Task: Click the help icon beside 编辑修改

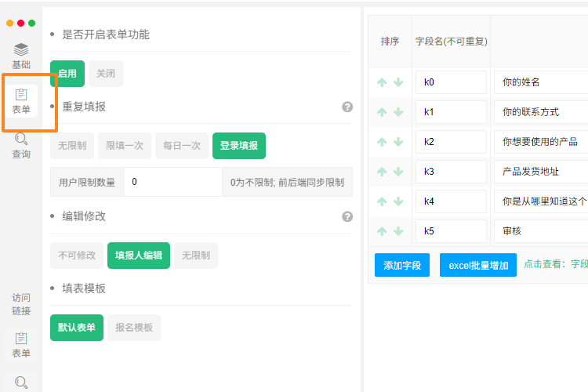Action: pos(347,216)
